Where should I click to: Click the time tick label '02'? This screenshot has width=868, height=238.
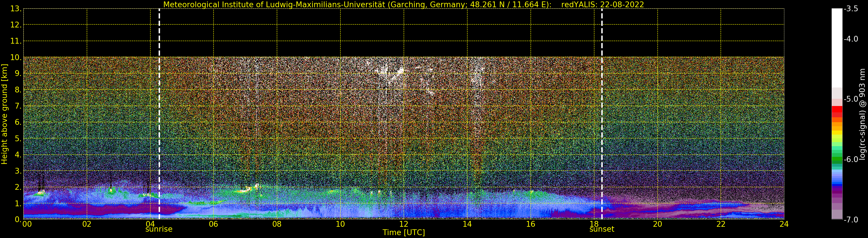(x=87, y=224)
